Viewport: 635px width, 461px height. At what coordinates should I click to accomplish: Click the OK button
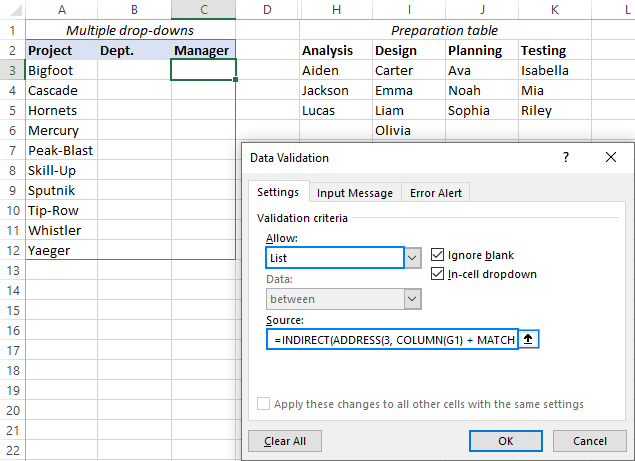tap(505, 441)
